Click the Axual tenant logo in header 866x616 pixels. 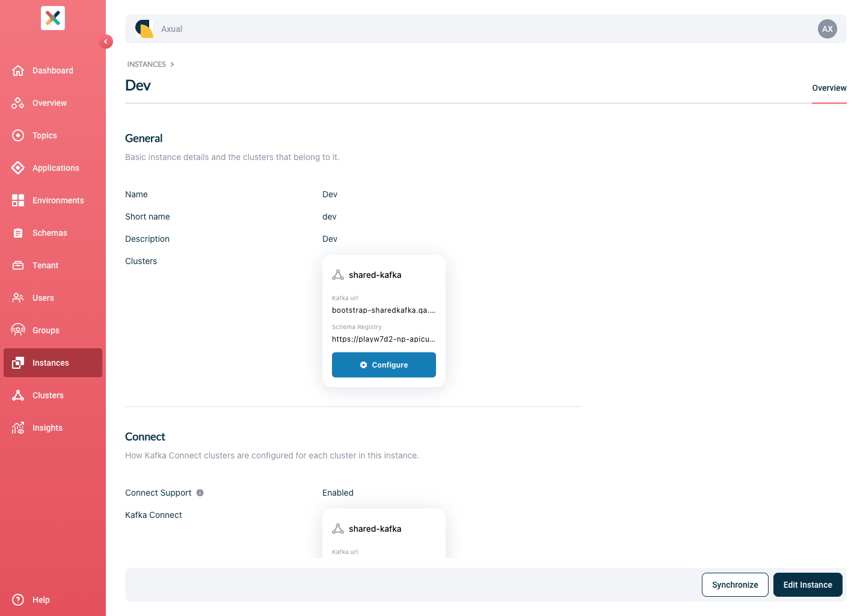tap(144, 29)
